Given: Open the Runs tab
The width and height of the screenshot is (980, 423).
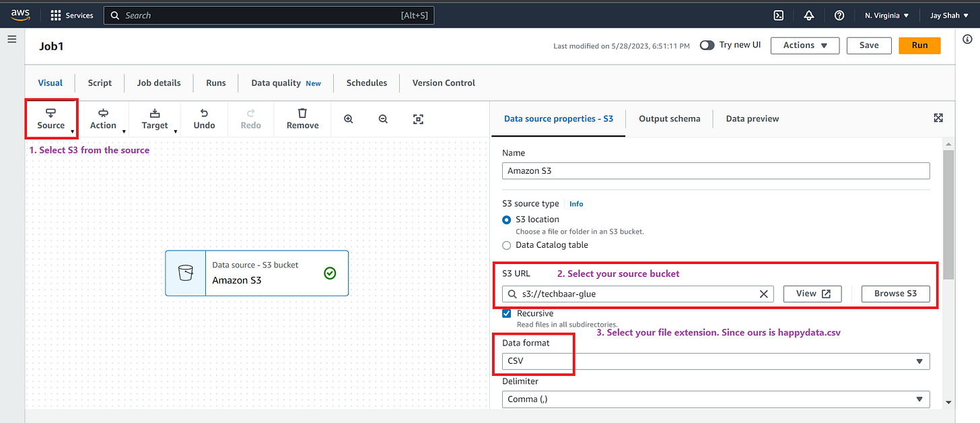Looking at the screenshot, I should [216, 83].
